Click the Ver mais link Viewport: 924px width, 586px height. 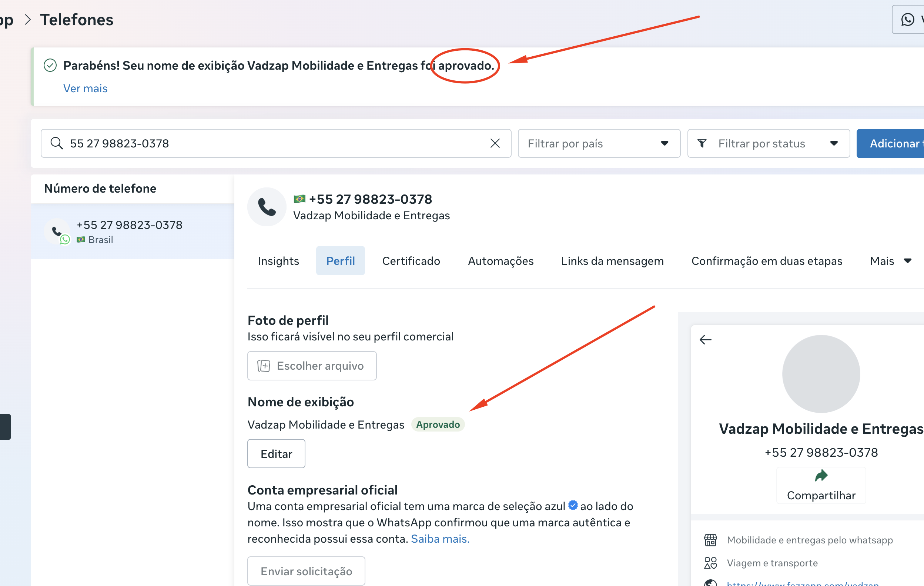tap(85, 88)
